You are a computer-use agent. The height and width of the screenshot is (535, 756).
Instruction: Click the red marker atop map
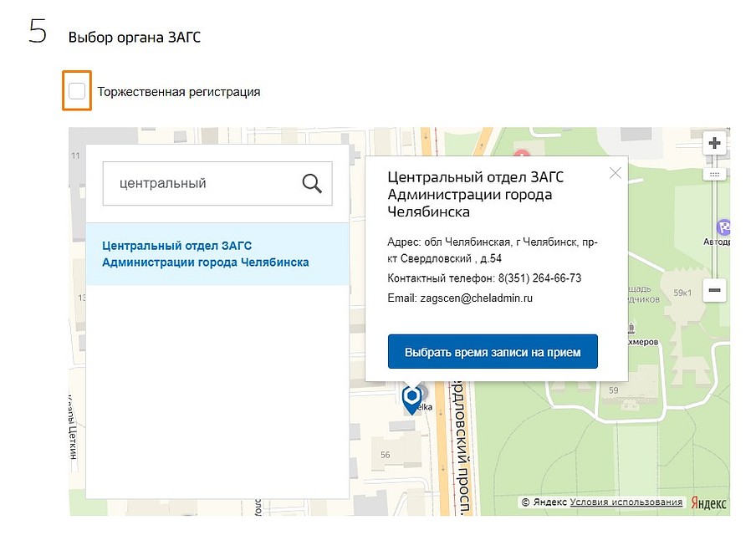pos(522,153)
